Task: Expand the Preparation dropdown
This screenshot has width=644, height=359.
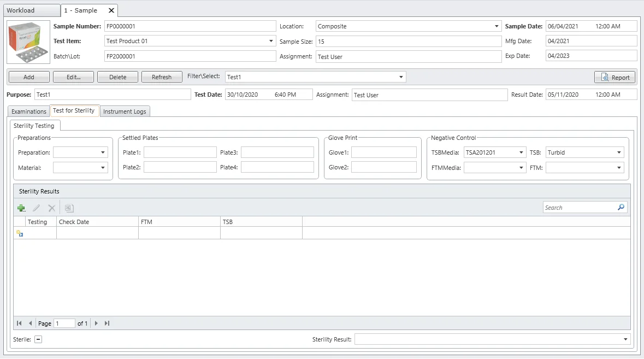Action: coord(103,153)
